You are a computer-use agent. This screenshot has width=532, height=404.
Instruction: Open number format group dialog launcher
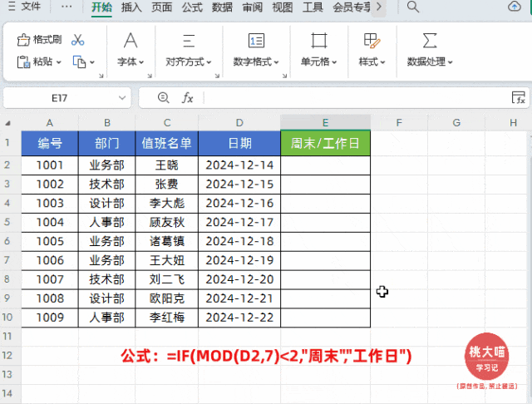[x=284, y=76]
